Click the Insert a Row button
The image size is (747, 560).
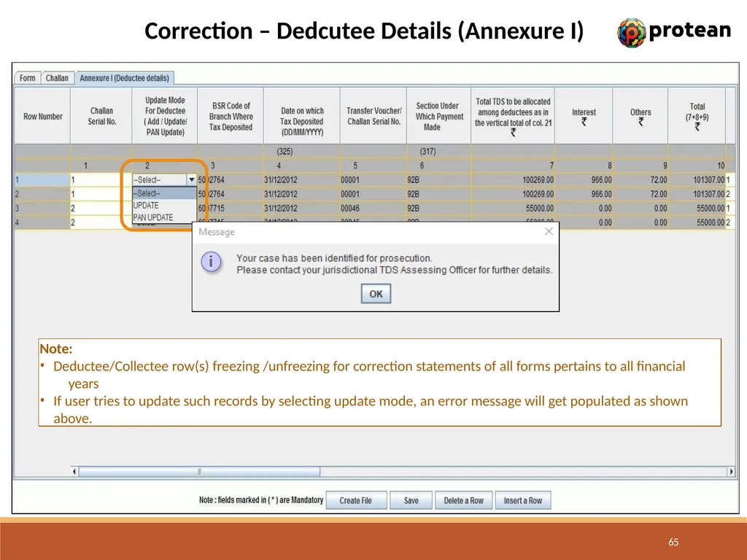click(522, 500)
